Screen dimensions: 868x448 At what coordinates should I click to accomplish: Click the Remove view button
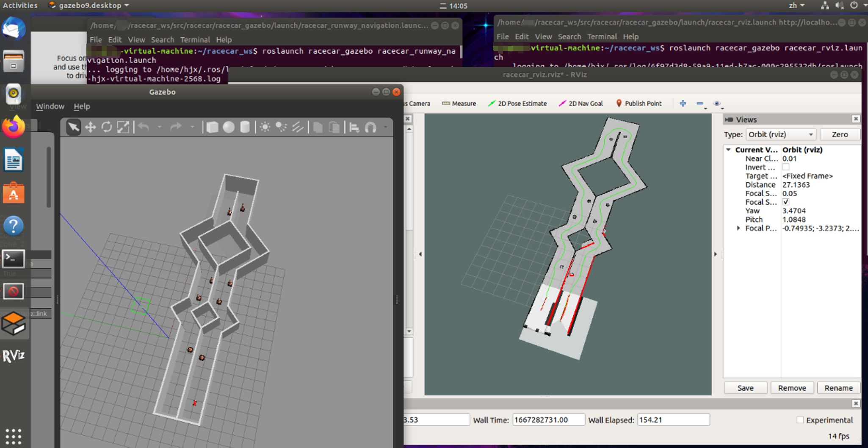pos(792,388)
